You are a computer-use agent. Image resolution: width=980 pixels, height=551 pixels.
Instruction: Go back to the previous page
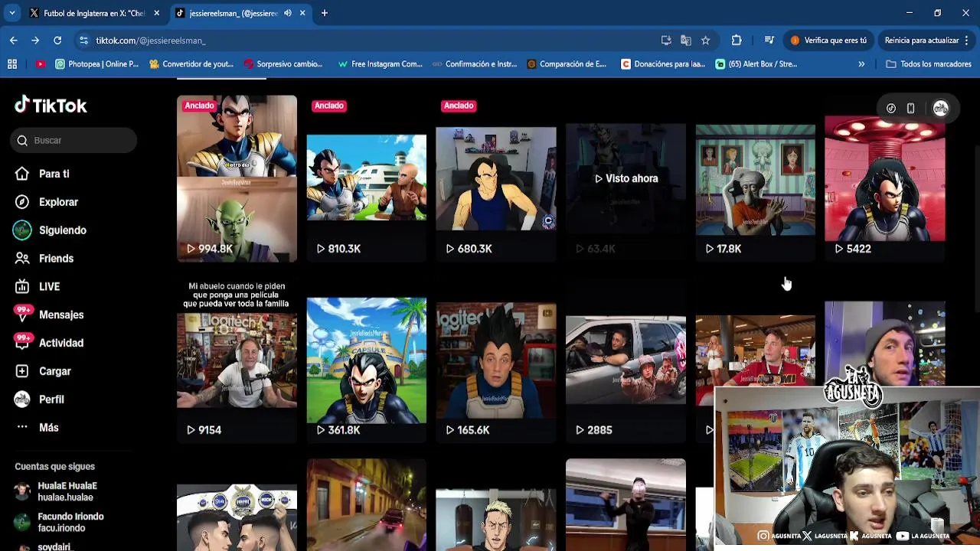coord(14,40)
